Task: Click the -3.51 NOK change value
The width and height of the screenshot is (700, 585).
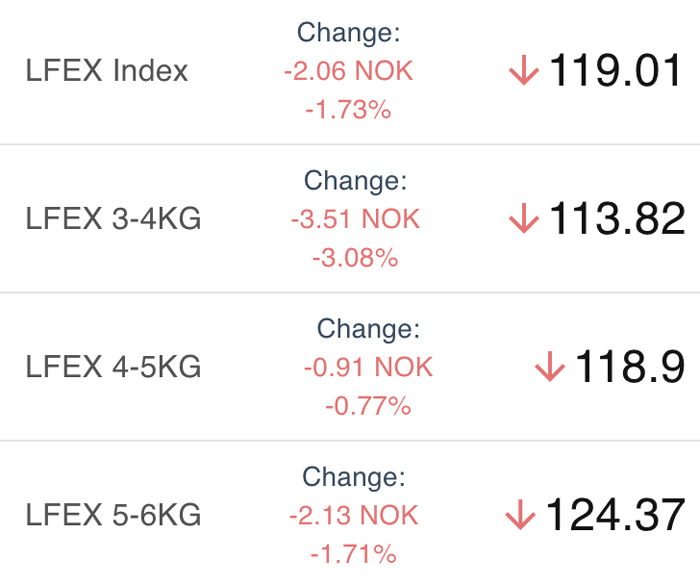Action: coord(355,219)
